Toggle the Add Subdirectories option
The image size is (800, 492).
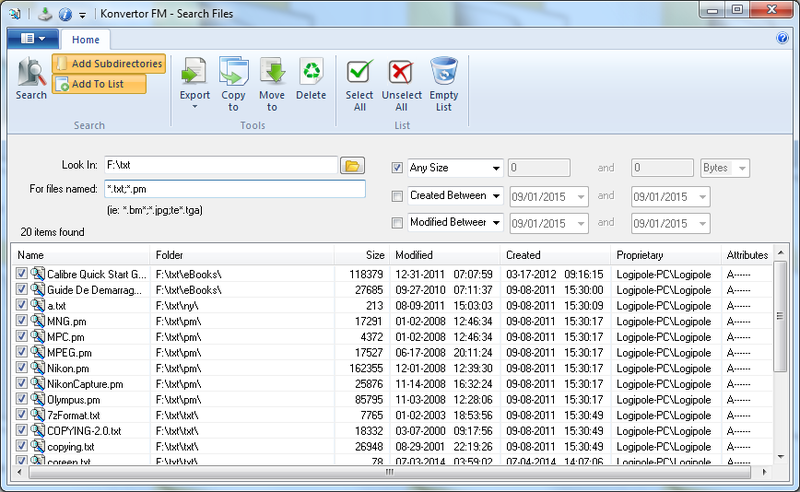coord(109,64)
